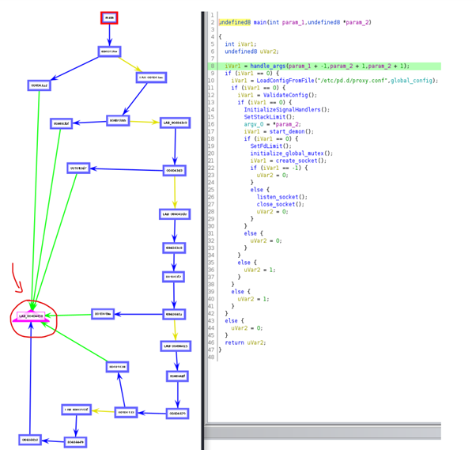Click the int iVar1 declaration
Screen dimensions: 476x450
click(x=240, y=44)
